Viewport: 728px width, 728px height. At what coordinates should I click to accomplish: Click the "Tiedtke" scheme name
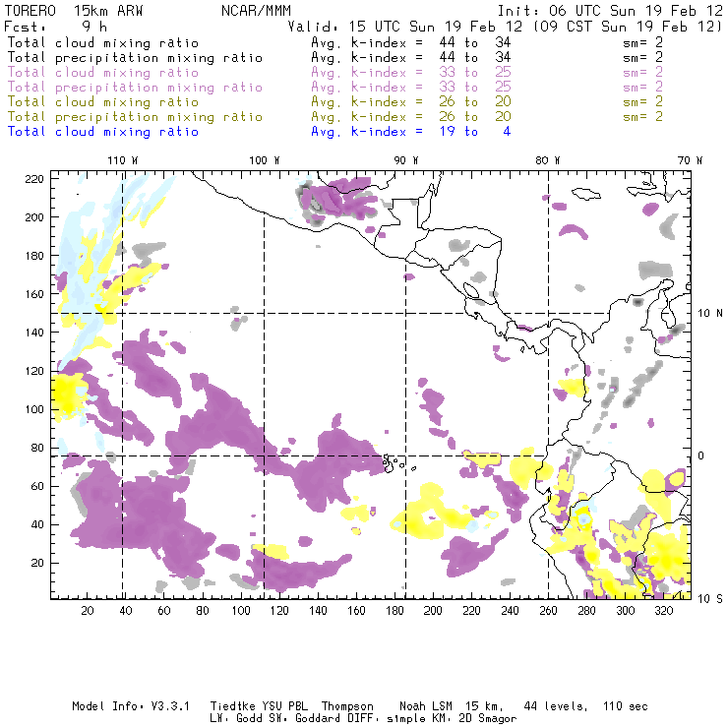point(232,706)
